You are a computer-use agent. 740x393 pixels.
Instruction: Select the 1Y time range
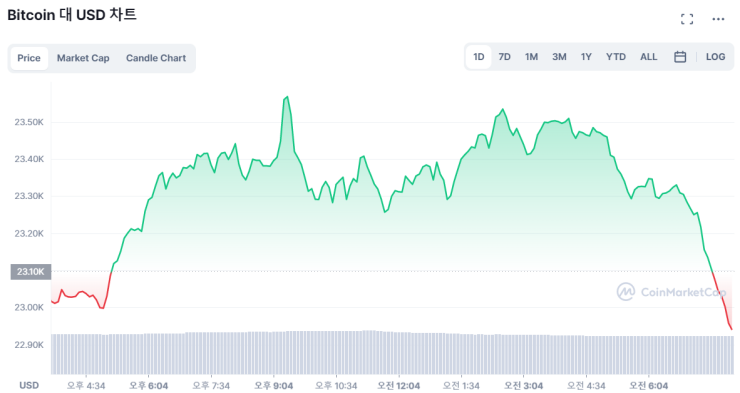tap(586, 57)
